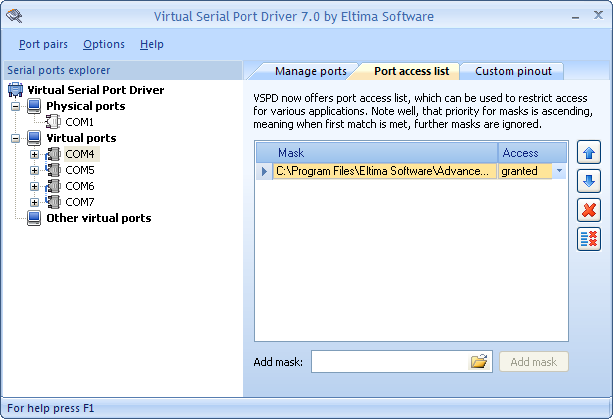Click the Other virtual ports computer icon

(34, 218)
